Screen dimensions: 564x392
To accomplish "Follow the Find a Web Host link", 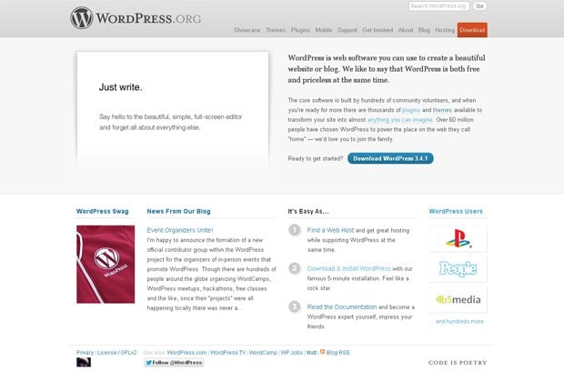I will [x=330, y=230].
